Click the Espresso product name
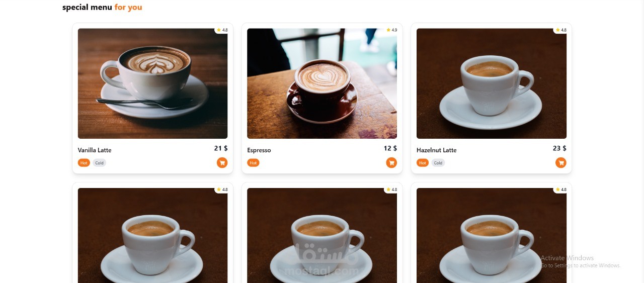Image resolution: width=644 pixels, height=283 pixels. (x=259, y=150)
